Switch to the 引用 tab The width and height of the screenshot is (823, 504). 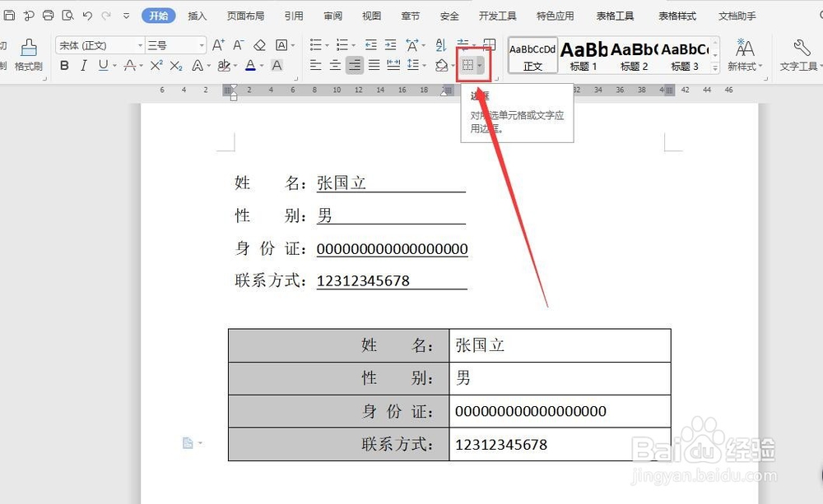[x=294, y=16]
